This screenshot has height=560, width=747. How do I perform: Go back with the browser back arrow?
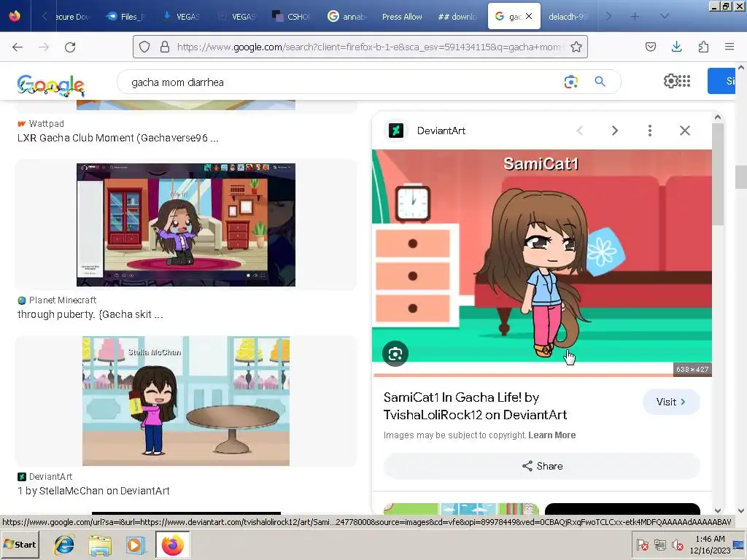(18, 47)
